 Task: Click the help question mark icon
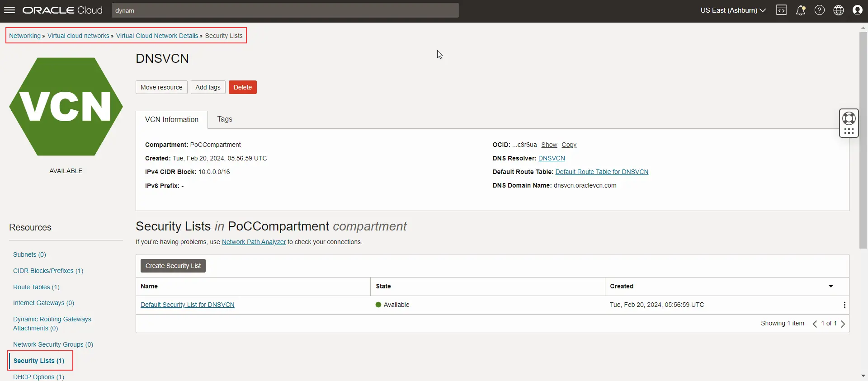pyautogui.click(x=819, y=10)
